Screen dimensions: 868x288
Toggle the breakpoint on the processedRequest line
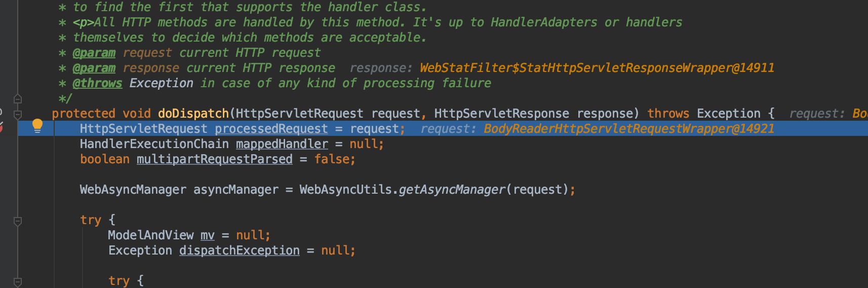tap(1, 127)
